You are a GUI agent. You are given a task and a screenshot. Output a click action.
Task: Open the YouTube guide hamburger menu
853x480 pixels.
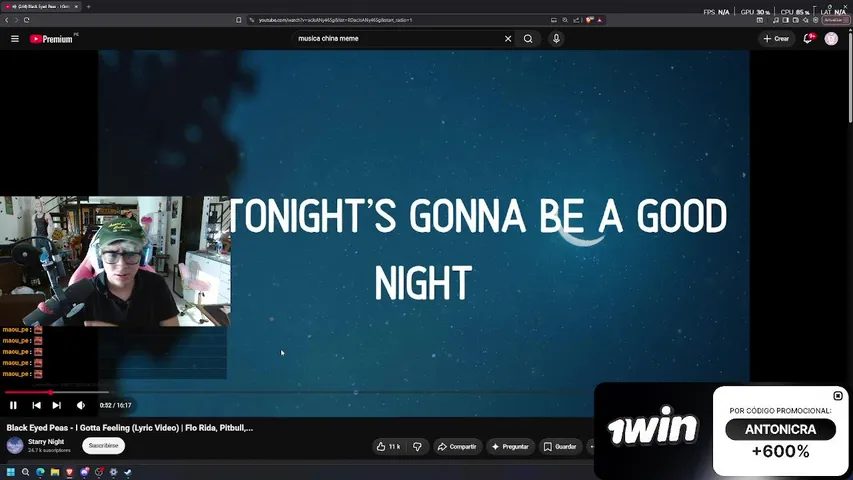click(x=15, y=39)
